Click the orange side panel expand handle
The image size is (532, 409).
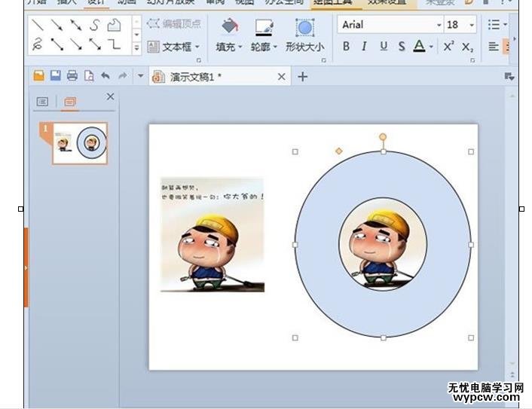tap(26, 267)
